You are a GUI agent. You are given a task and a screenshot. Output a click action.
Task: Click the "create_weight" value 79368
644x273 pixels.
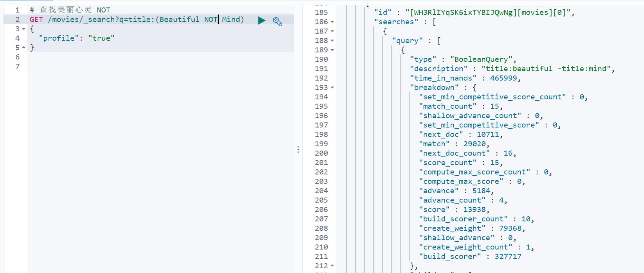pyautogui.click(x=510, y=228)
